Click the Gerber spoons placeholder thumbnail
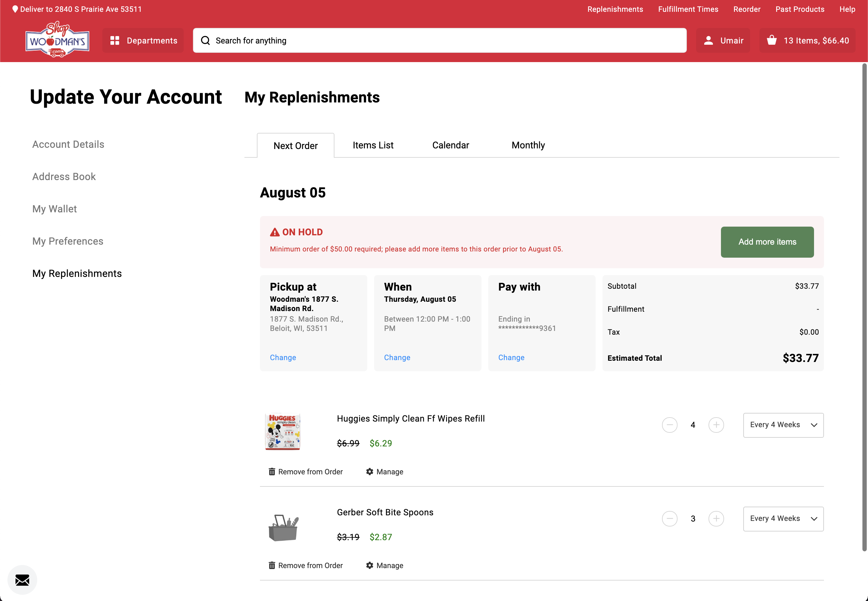This screenshot has height=601, width=868. click(283, 527)
